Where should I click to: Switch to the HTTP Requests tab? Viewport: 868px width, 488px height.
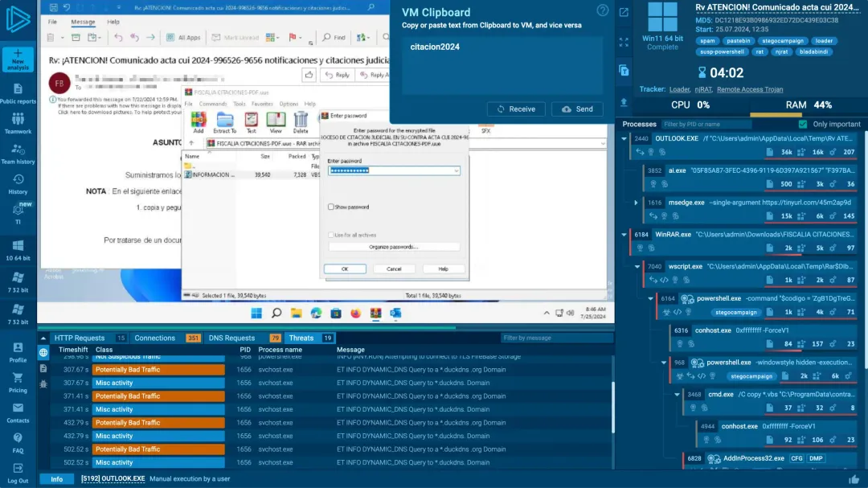click(79, 338)
